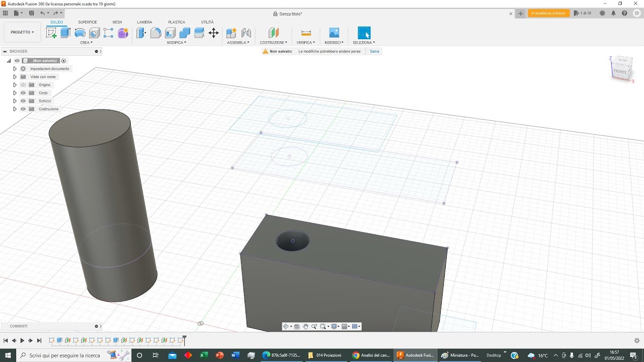Select the Rectangular Pattern tool

[x=109, y=33]
